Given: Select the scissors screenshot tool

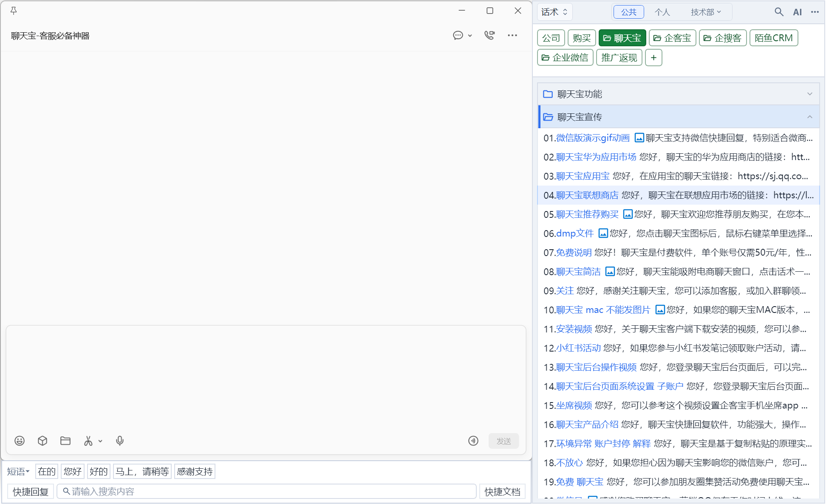Looking at the screenshot, I should [88, 441].
